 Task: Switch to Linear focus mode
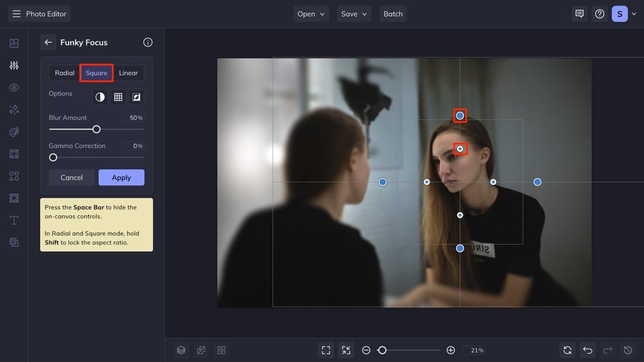click(x=128, y=73)
